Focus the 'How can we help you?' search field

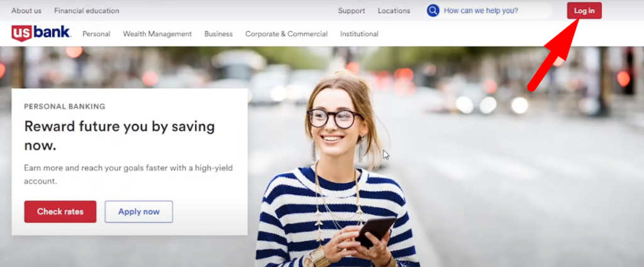(491, 11)
